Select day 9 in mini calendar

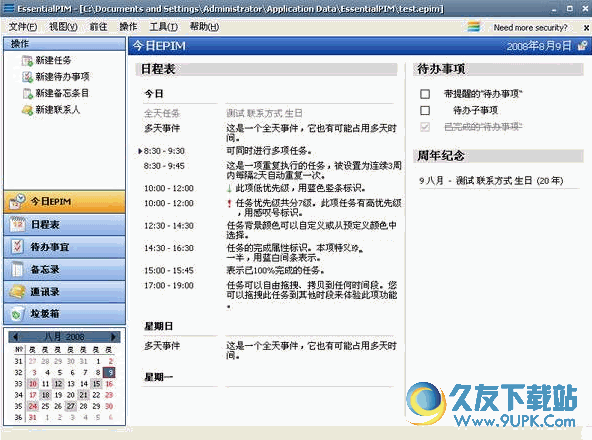coord(109,373)
